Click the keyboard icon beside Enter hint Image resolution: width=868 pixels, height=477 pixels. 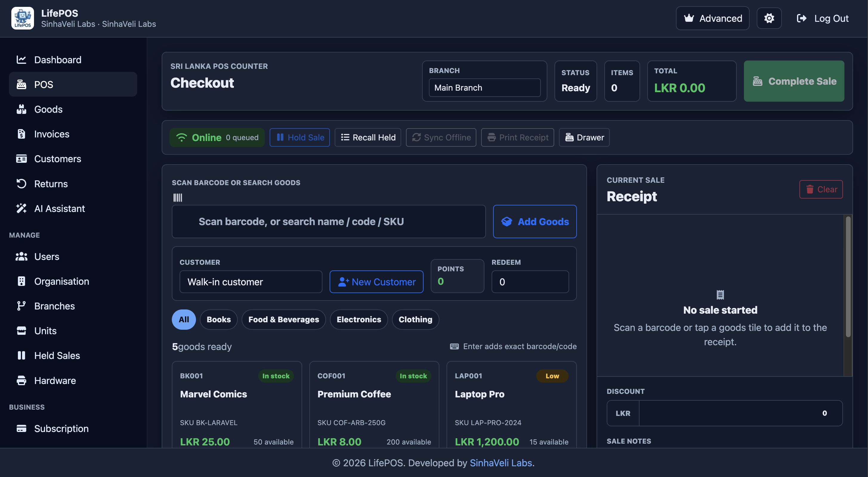[454, 346]
